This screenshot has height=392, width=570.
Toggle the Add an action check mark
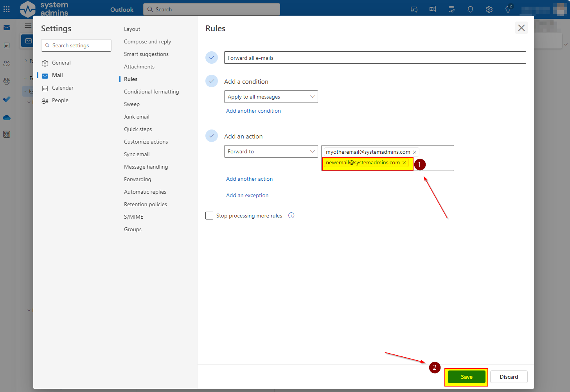(211, 136)
